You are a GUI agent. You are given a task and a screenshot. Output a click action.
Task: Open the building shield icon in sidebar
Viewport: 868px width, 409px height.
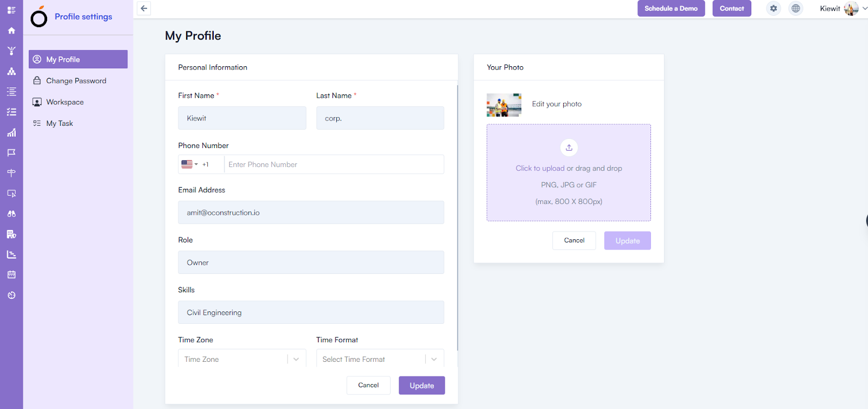11,234
